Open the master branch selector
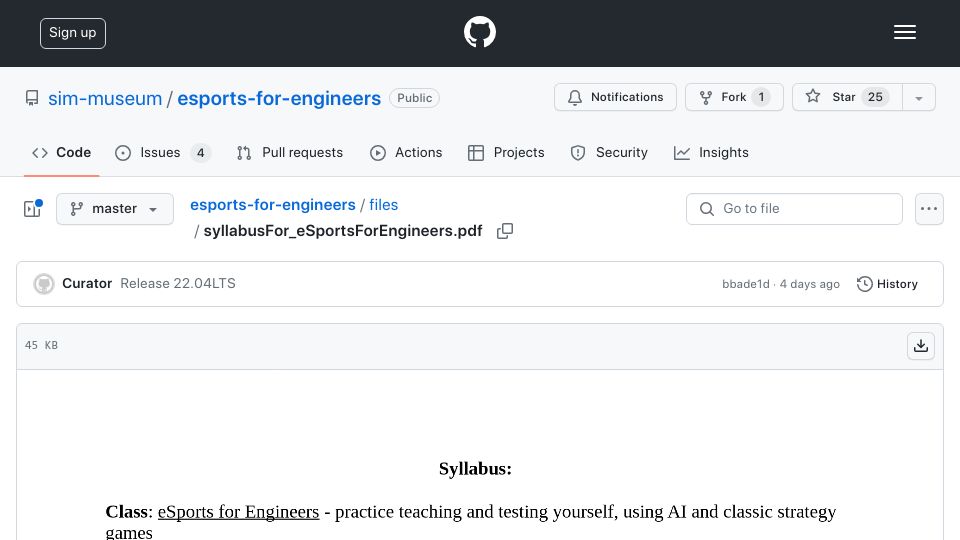Screen dimensions: 960x540 pos(114,209)
